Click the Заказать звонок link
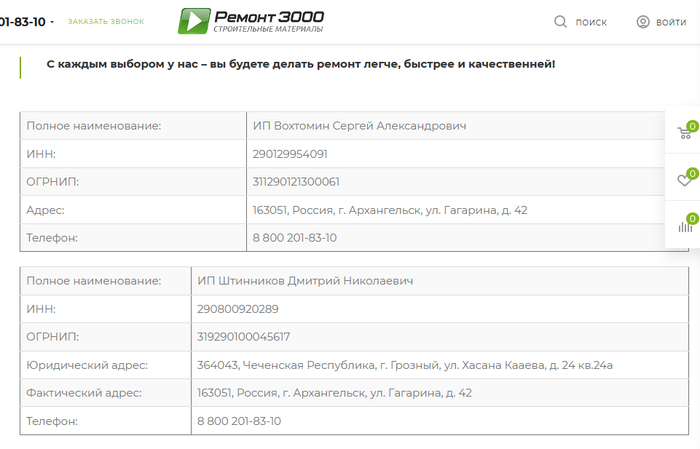 pos(106,21)
